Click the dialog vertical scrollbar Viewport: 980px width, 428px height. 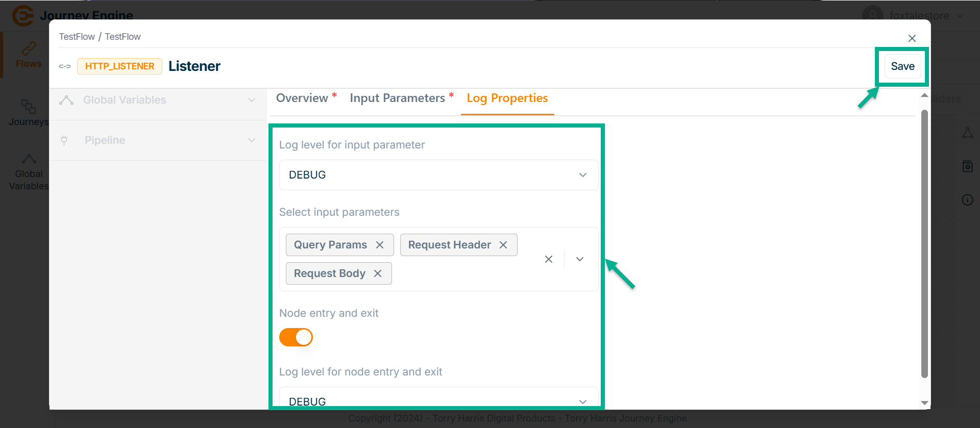[x=924, y=244]
